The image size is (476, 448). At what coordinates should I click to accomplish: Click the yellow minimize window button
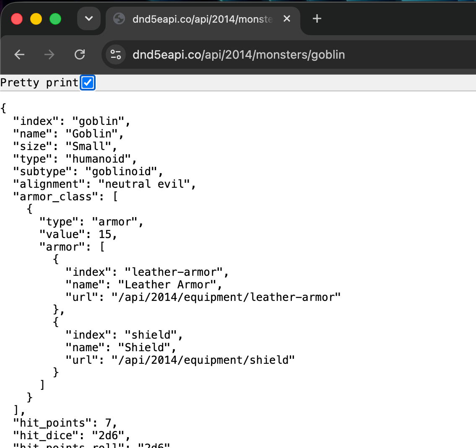pyautogui.click(x=36, y=19)
